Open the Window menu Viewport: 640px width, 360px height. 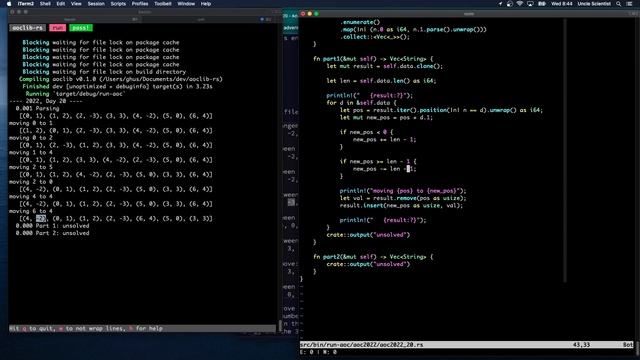pos(186,4)
